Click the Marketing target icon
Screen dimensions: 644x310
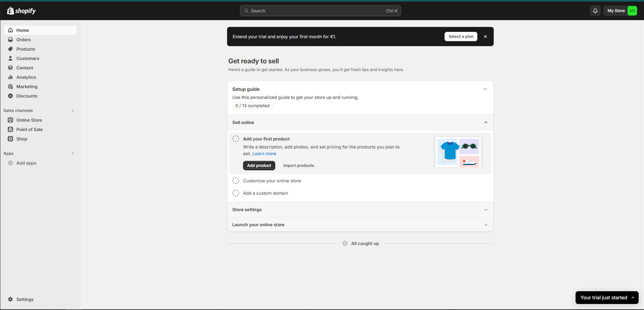coord(10,86)
